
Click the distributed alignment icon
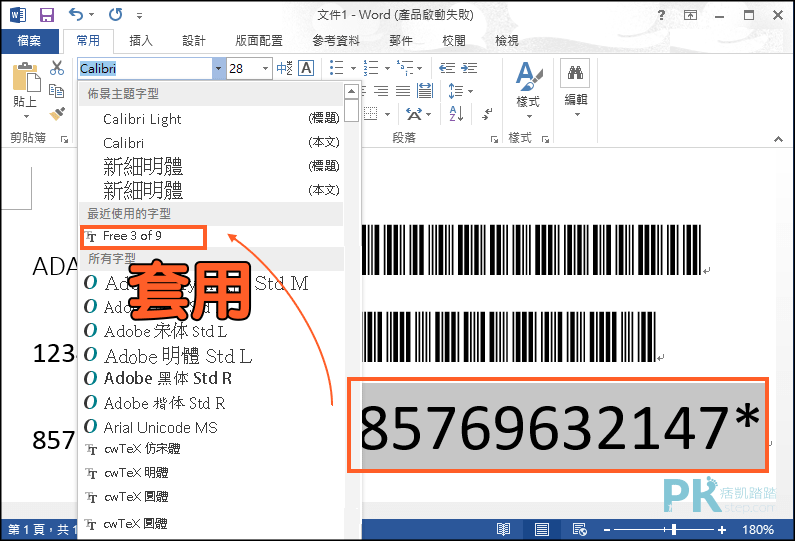click(425, 91)
